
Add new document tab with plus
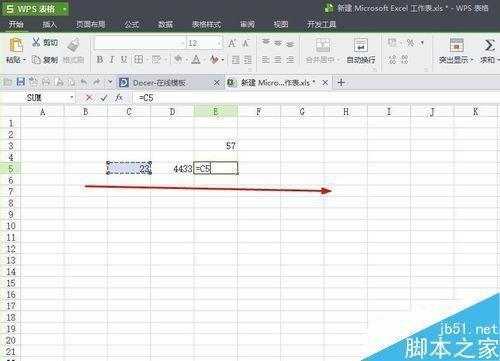[341, 82]
